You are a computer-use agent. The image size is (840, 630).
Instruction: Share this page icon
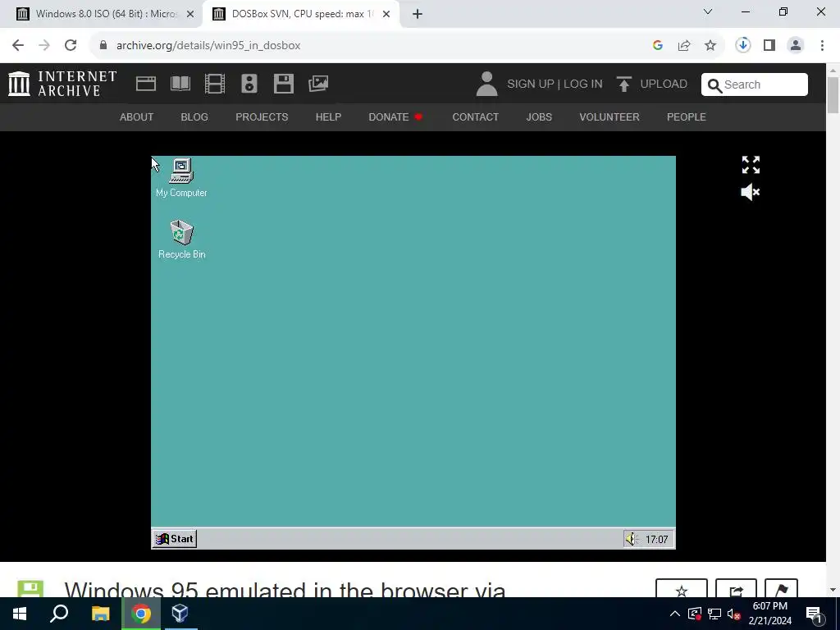click(684, 46)
